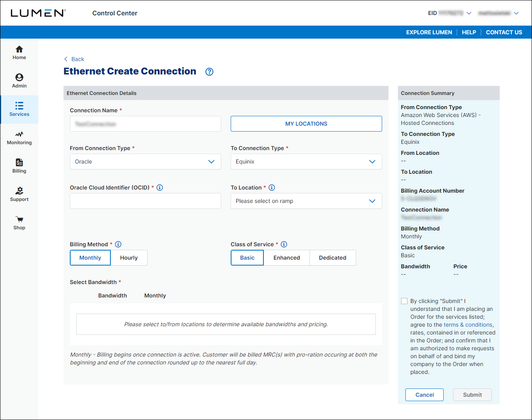532x420 pixels.
Task: Expand the EID account dropdown
Action: (469, 13)
